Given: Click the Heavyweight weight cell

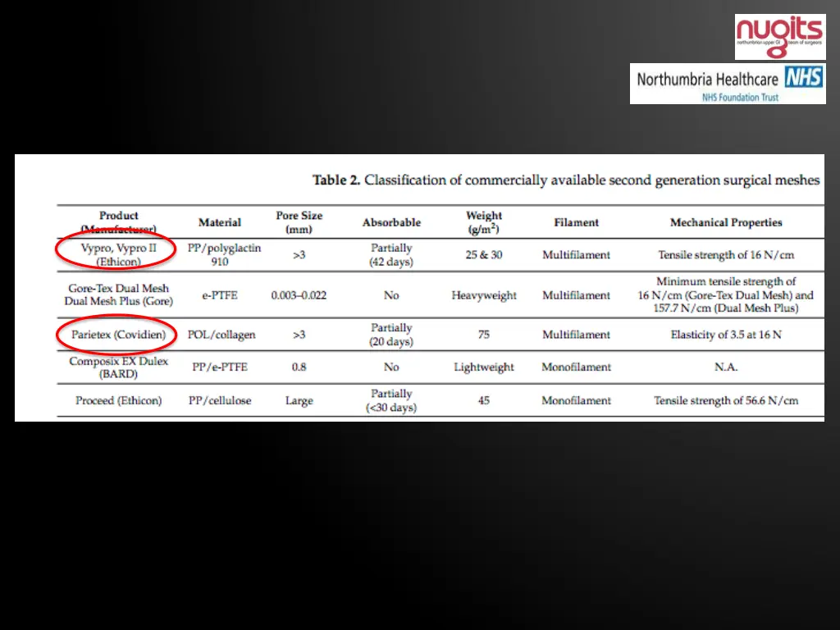Looking at the screenshot, I should click(484, 295).
